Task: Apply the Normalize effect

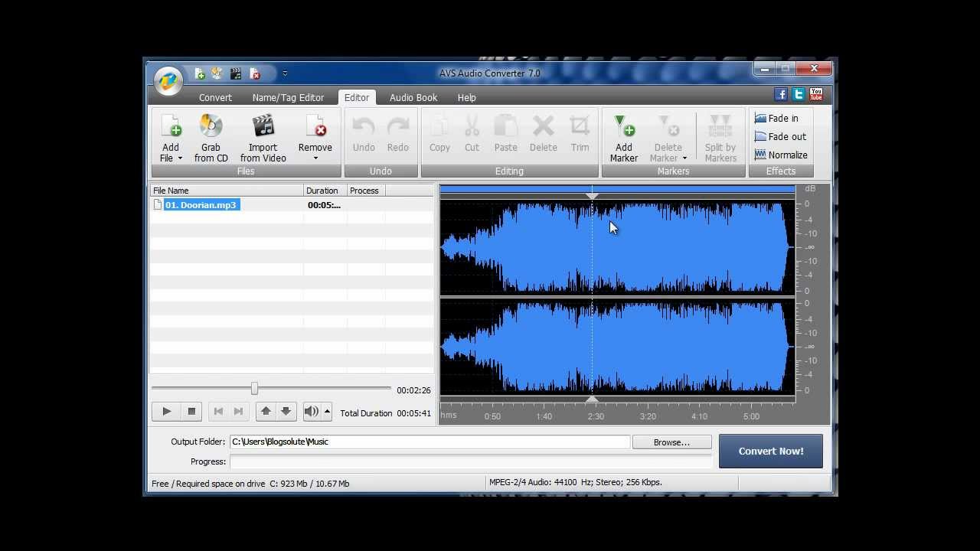Action: [781, 155]
